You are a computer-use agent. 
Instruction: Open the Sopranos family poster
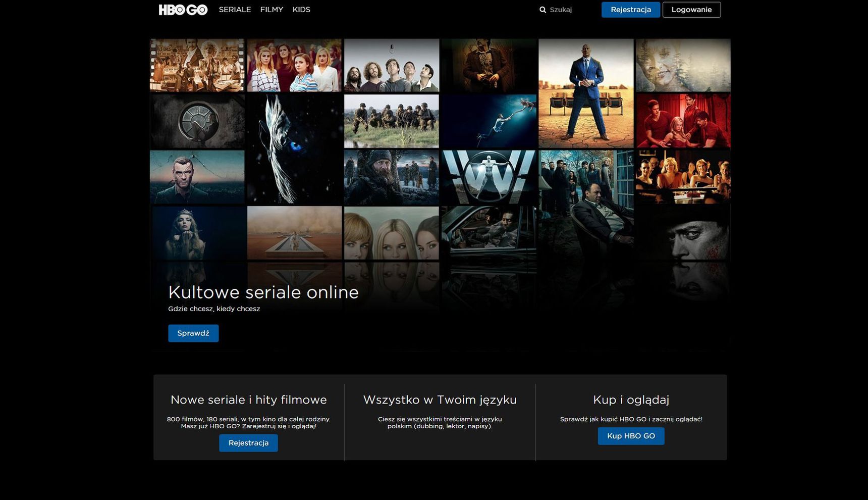coord(586,205)
